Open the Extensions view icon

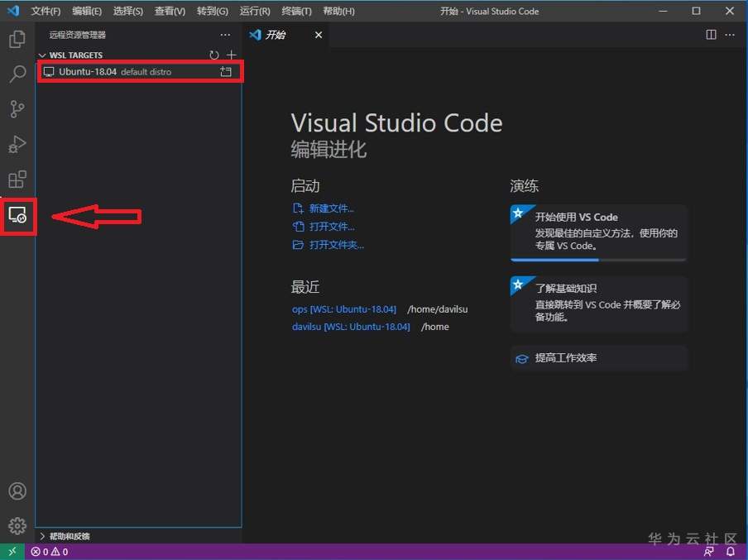point(17,179)
